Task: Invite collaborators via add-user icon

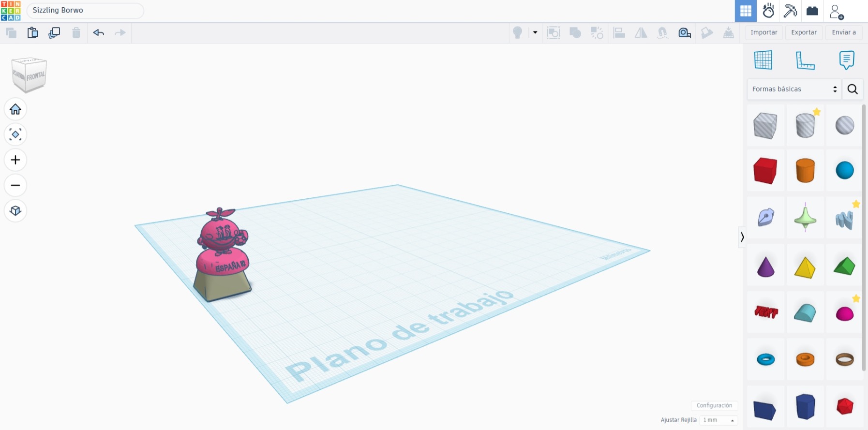Action: point(836,12)
